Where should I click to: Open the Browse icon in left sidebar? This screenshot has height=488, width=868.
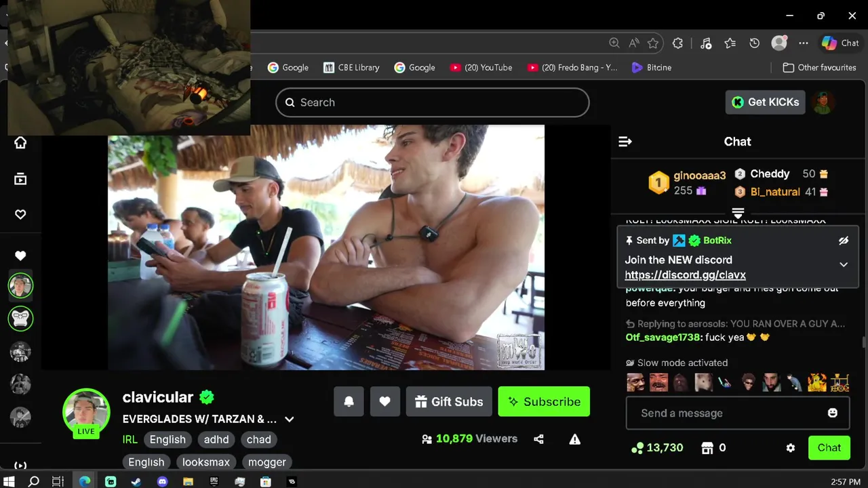(x=20, y=179)
